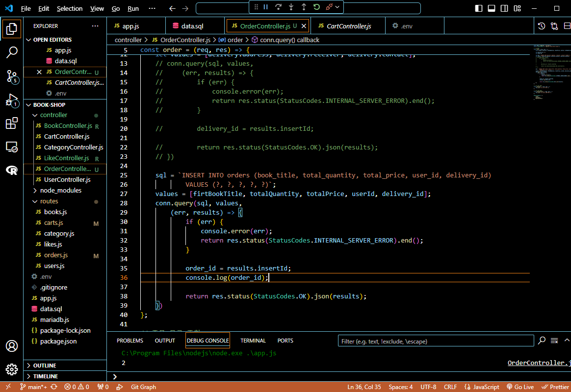The height and width of the screenshot is (392, 571).
Task: Click the OrderController.js source link in console
Action: 539,363
